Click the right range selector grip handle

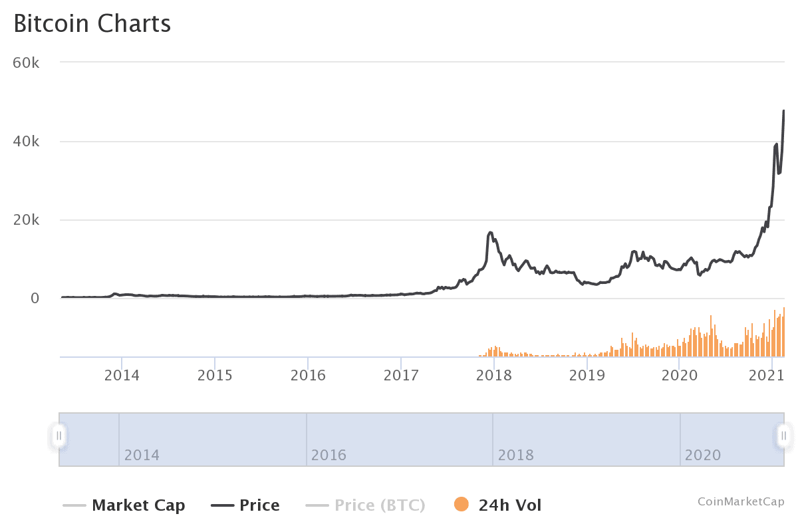click(783, 436)
